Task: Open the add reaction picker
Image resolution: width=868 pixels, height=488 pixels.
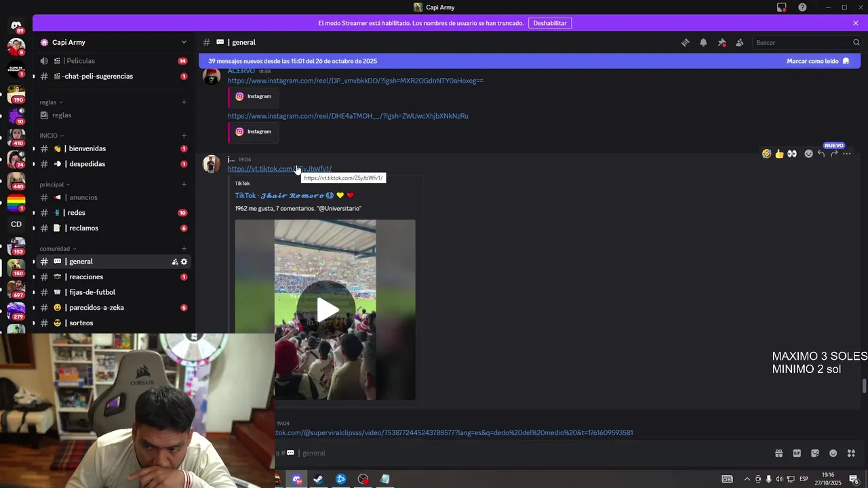Action: tap(808, 154)
